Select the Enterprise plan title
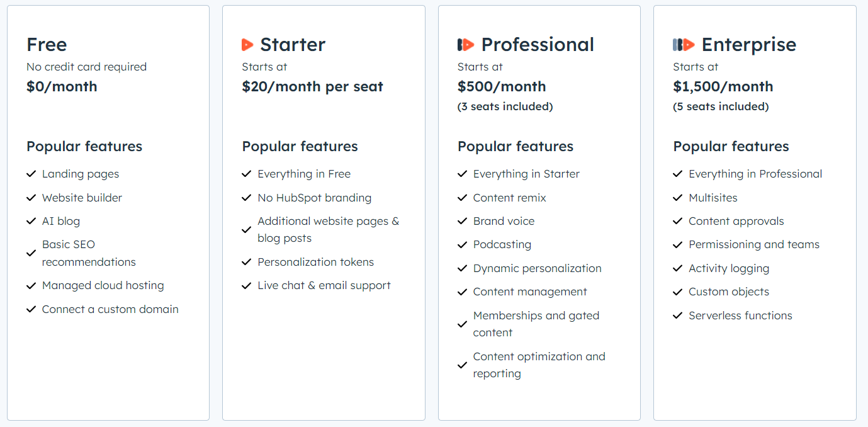Image resolution: width=868 pixels, height=427 pixels. [x=748, y=45]
